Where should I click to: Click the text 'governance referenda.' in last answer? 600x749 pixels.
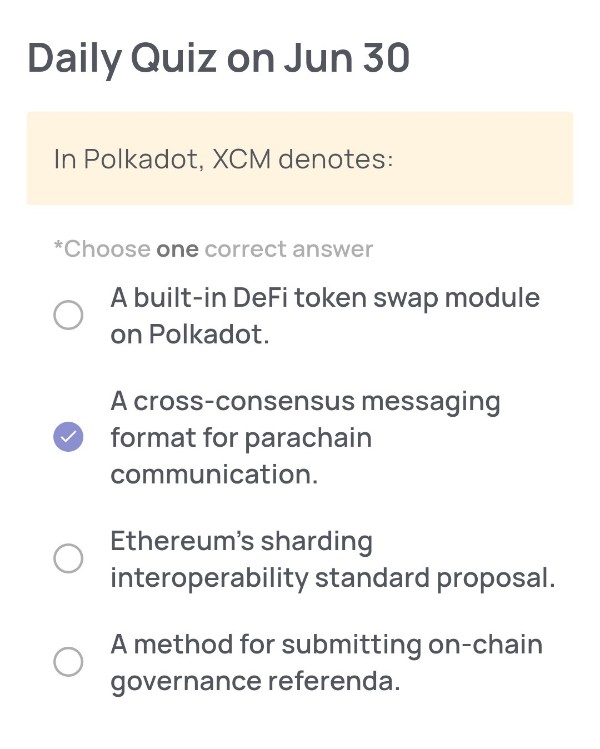pos(256,681)
